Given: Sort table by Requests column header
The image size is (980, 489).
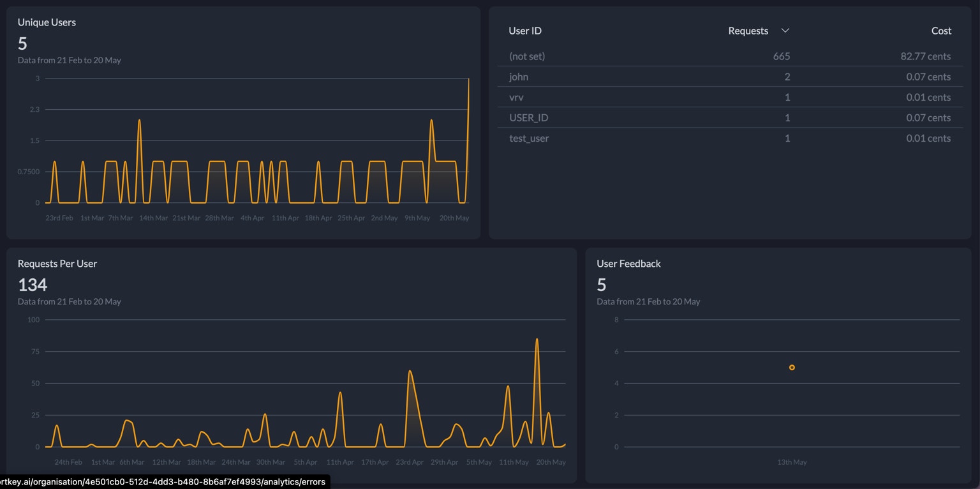Looking at the screenshot, I should [748, 31].
